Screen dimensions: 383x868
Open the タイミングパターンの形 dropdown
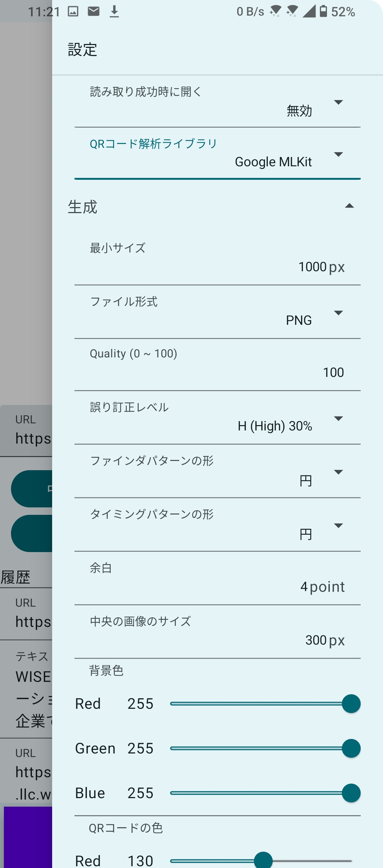[305, 534]
